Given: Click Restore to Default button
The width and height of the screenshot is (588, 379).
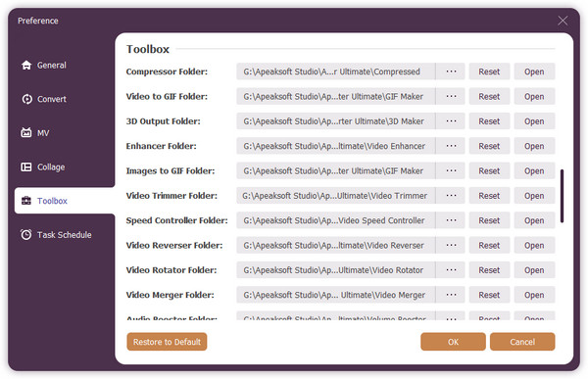Looking at the screenshot, I should pos(167,342).
